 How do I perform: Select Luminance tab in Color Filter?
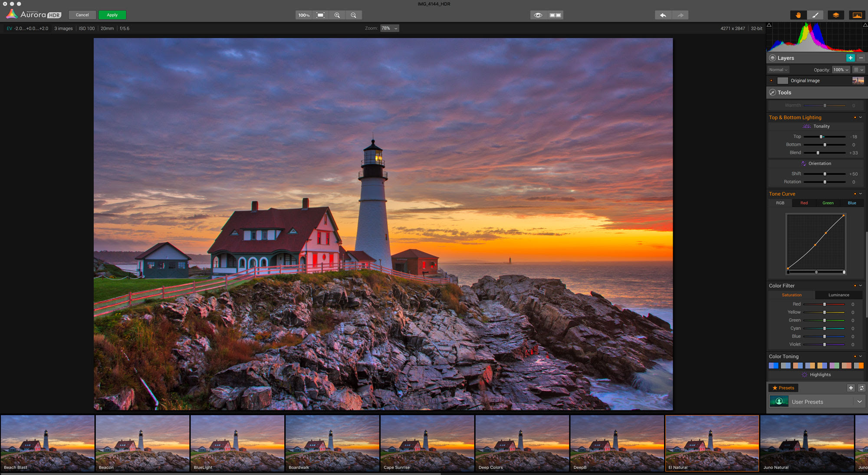[x=839, y=295]
